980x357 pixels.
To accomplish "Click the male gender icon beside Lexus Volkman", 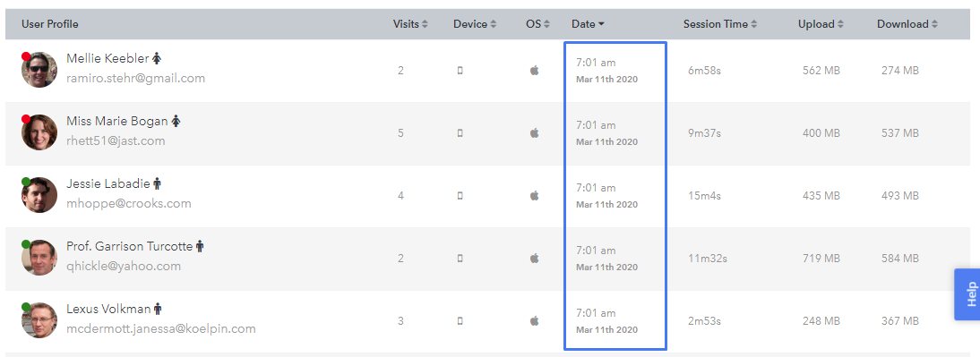I will tap(159, 309).
